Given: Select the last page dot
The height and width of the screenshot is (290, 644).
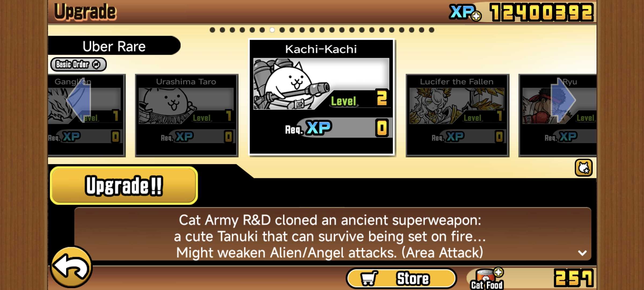Looking at the screenshot, I should tap(431, 30).
